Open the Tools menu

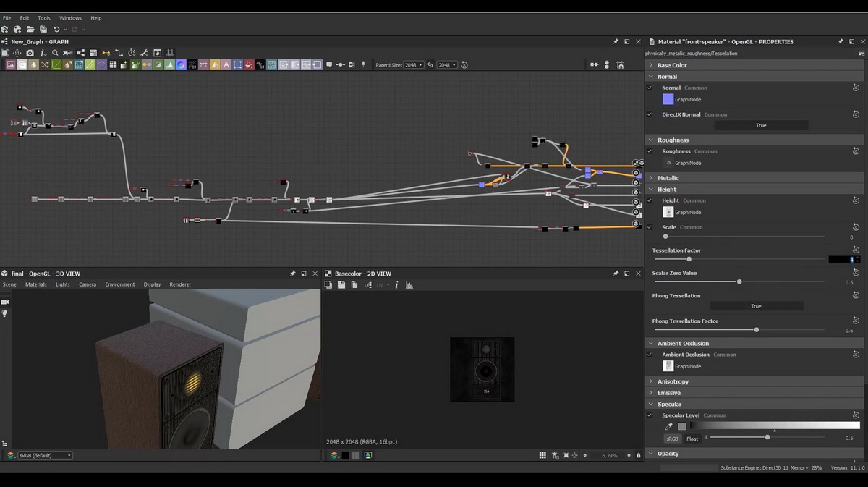(44, 17)
